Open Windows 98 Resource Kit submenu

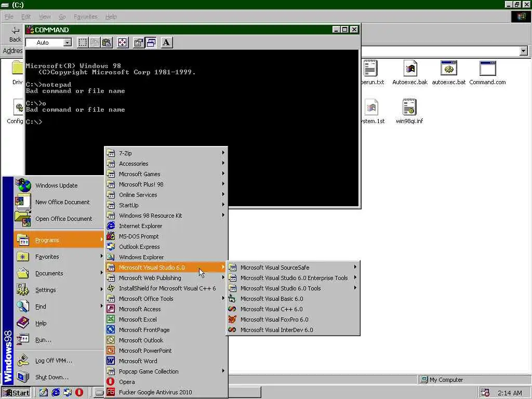click(x=166, y=216)
